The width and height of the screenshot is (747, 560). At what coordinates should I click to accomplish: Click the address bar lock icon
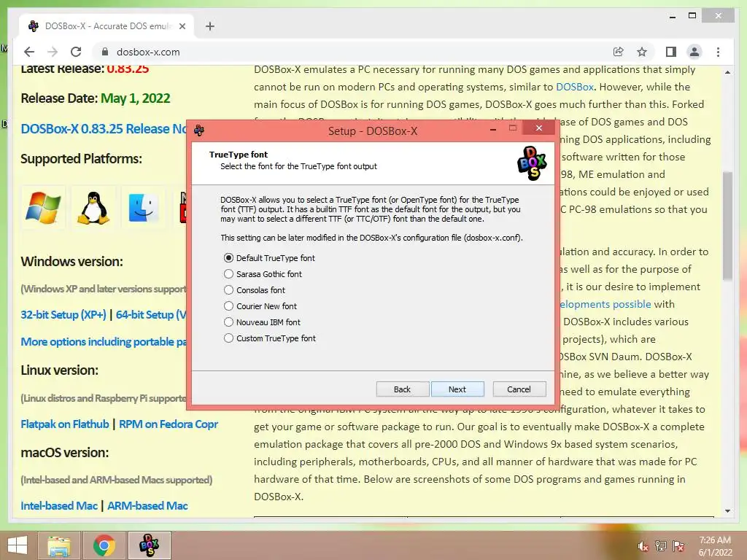pos(105,52)
